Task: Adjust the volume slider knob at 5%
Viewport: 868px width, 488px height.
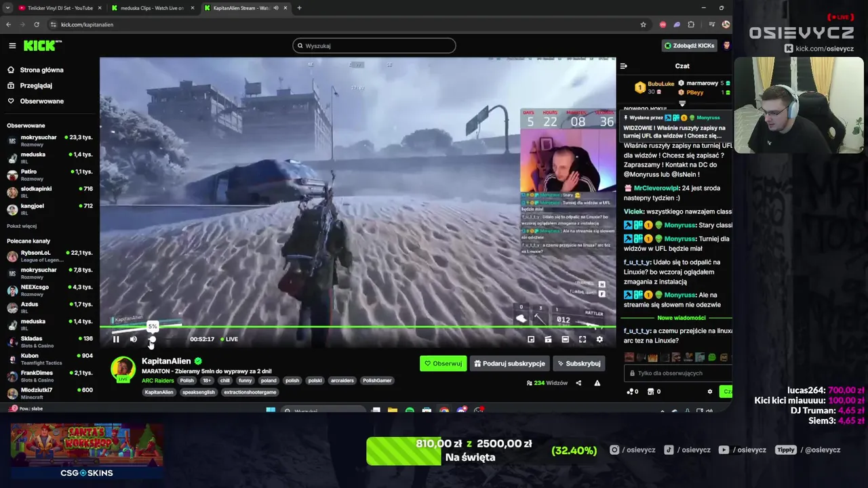Action: (x=152, y=339)
